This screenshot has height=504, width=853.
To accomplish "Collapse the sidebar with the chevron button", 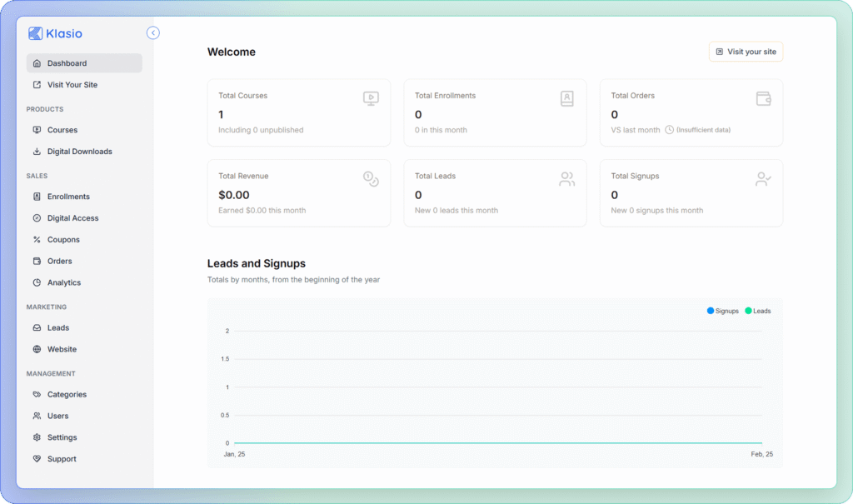I will pos(153,33).
